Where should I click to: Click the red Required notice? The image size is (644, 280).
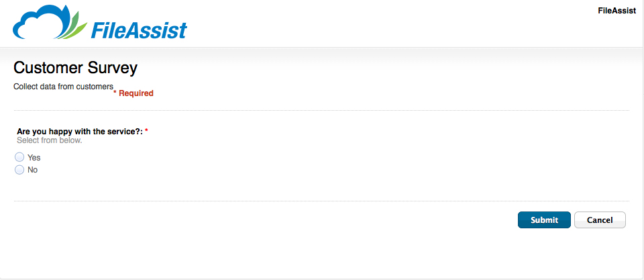point(133,93)
